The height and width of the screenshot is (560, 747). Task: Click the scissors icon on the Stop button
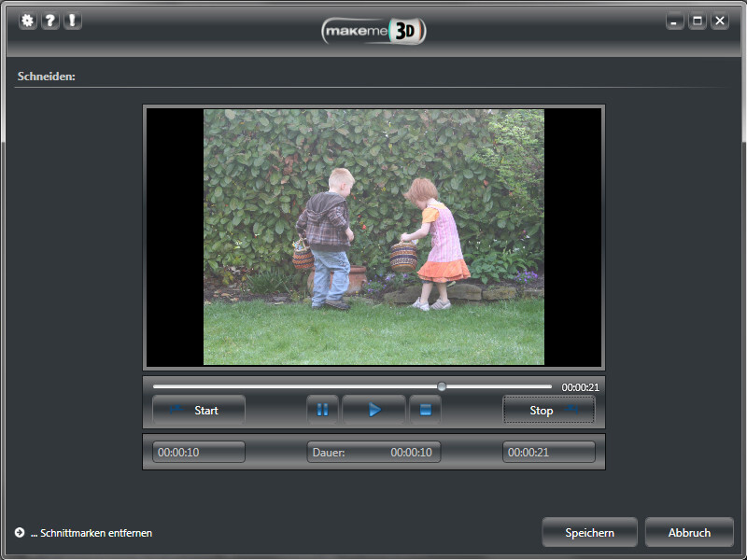tap(571, 409)
